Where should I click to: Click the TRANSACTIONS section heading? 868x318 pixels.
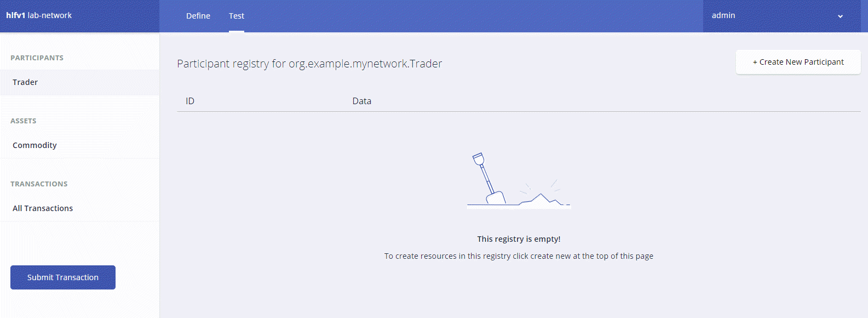[x=39, y=184]
